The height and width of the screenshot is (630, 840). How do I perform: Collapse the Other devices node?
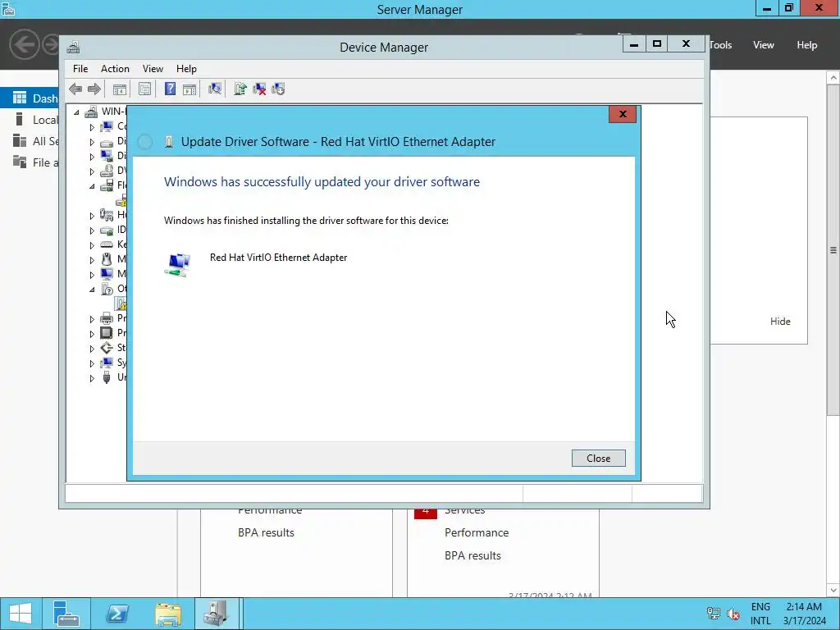tap(92, 290)
